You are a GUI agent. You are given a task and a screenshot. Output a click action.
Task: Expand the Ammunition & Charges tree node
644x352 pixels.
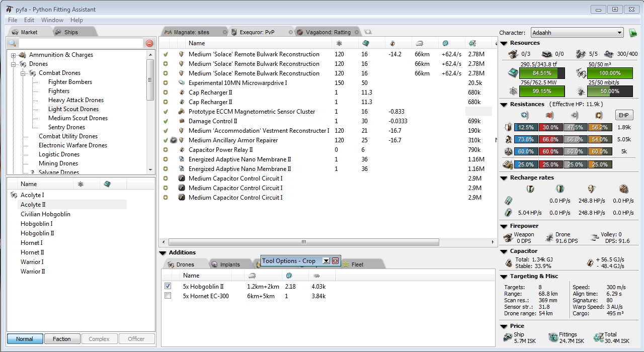[x=13, y=55]
